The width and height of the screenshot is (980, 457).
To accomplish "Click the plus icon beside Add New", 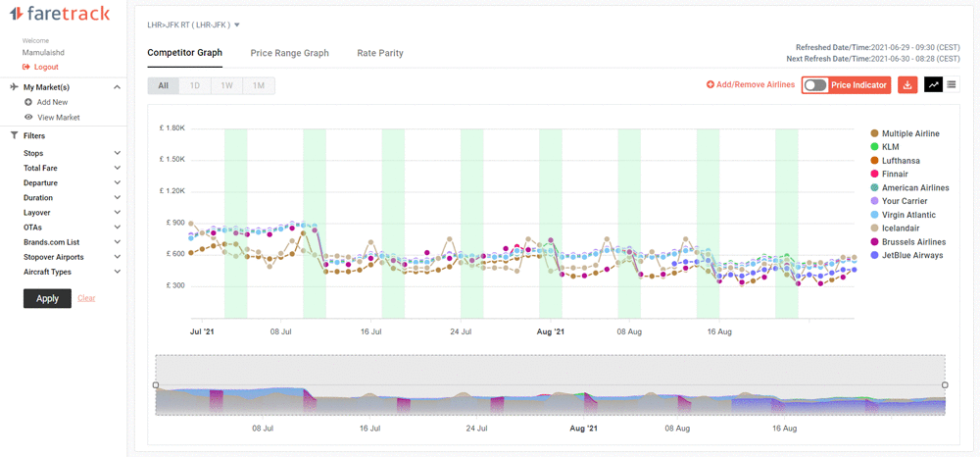I will coord(28,102).
